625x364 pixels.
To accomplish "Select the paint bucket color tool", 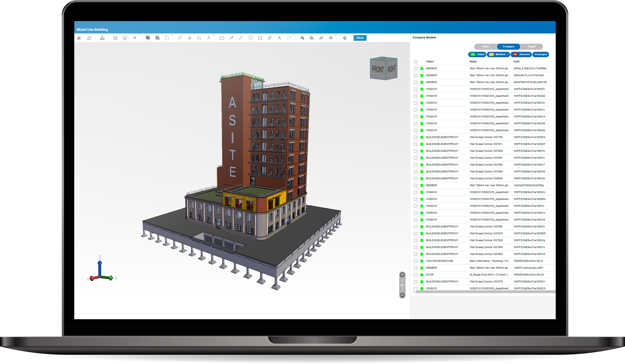I will pyautogui.click(x=312, y=38).
